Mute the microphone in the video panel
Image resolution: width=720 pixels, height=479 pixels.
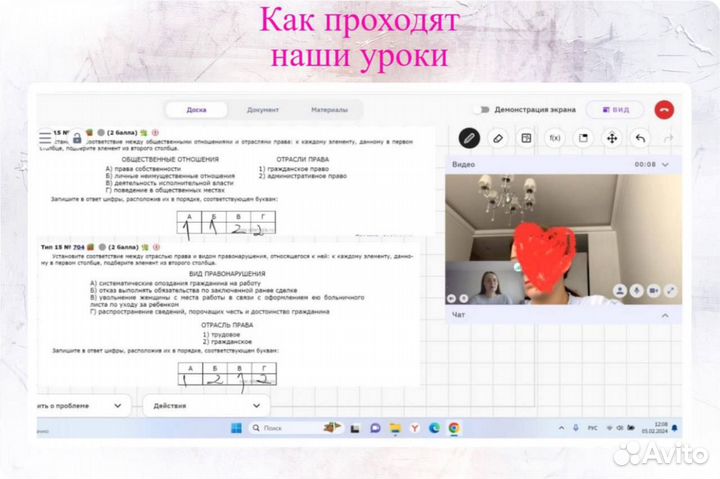(x=637, y=291)
